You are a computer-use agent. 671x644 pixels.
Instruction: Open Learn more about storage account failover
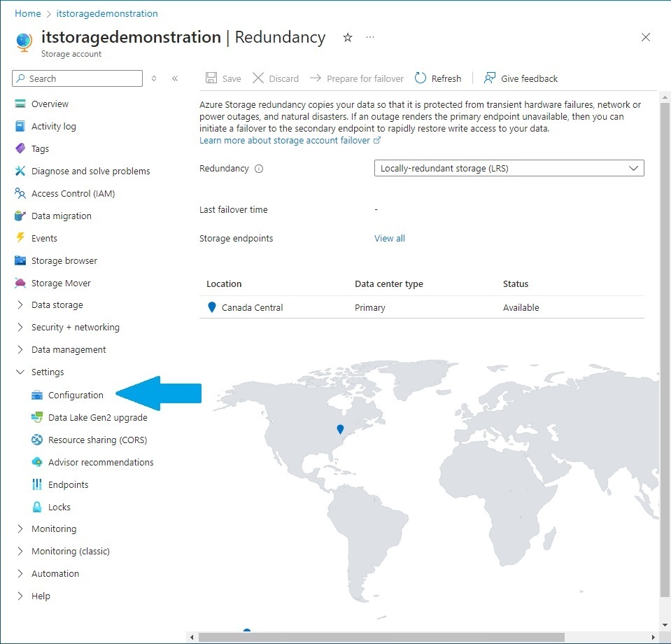pos(290,141)
